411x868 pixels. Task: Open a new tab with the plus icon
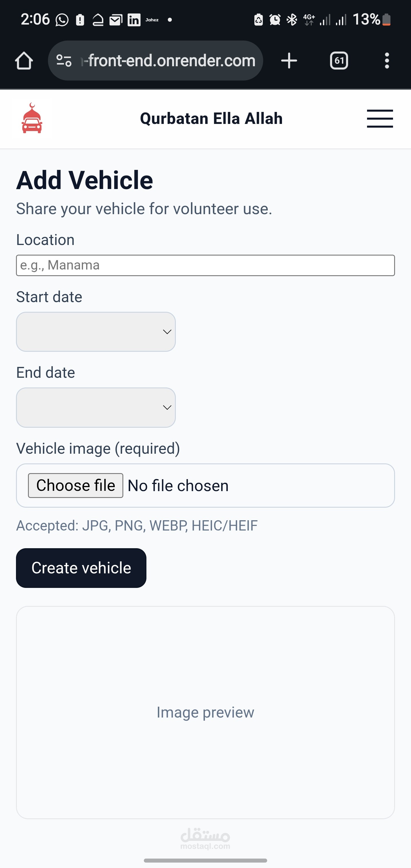pos(289,61)
